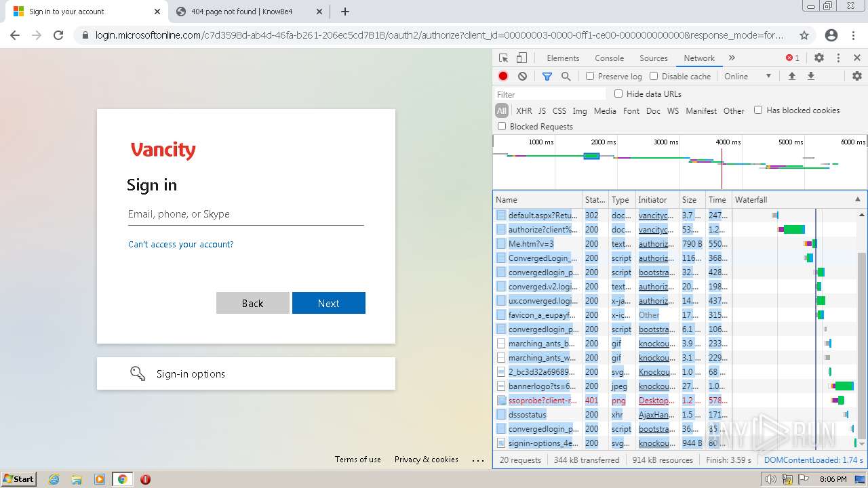Screen dimensions: 868x488
Task: Open Internet Explorer from taskbar
Action: click(x=54, y=479)
